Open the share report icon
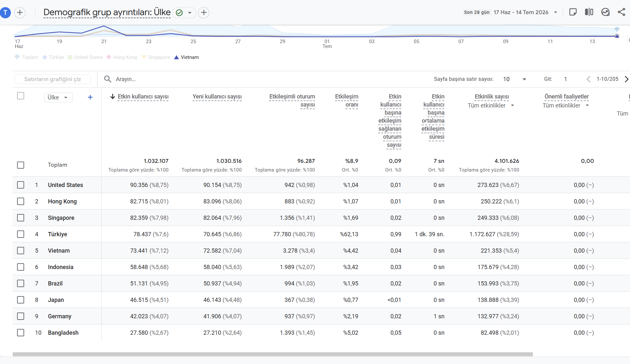 (x=621, y=12)
